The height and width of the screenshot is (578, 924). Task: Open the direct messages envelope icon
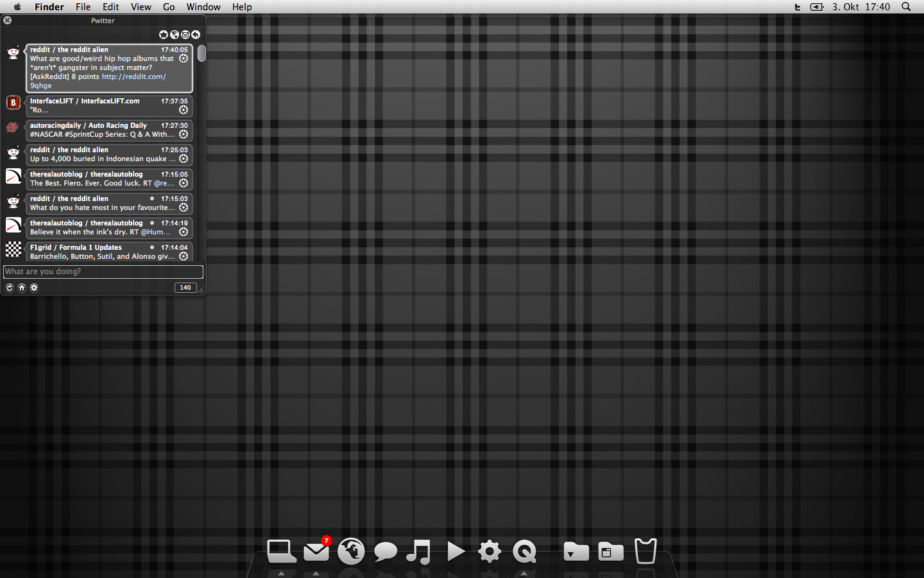pos(185,35)
